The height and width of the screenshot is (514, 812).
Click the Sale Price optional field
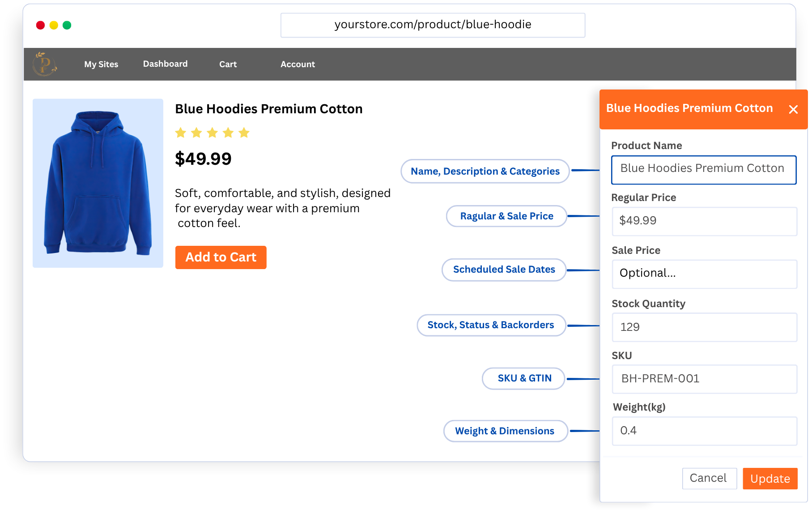704,274
